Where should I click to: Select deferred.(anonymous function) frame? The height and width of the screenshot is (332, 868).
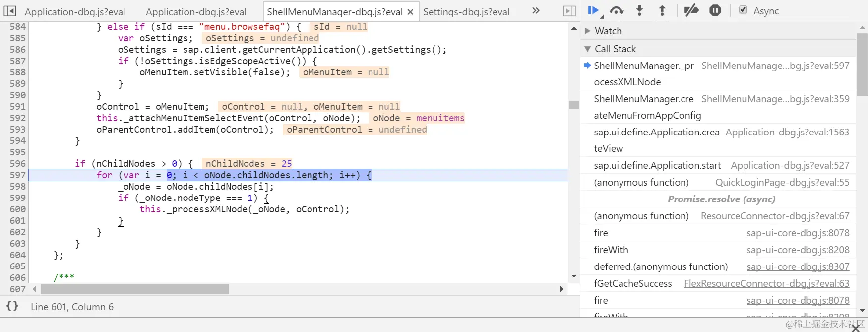tap(719, 266)
